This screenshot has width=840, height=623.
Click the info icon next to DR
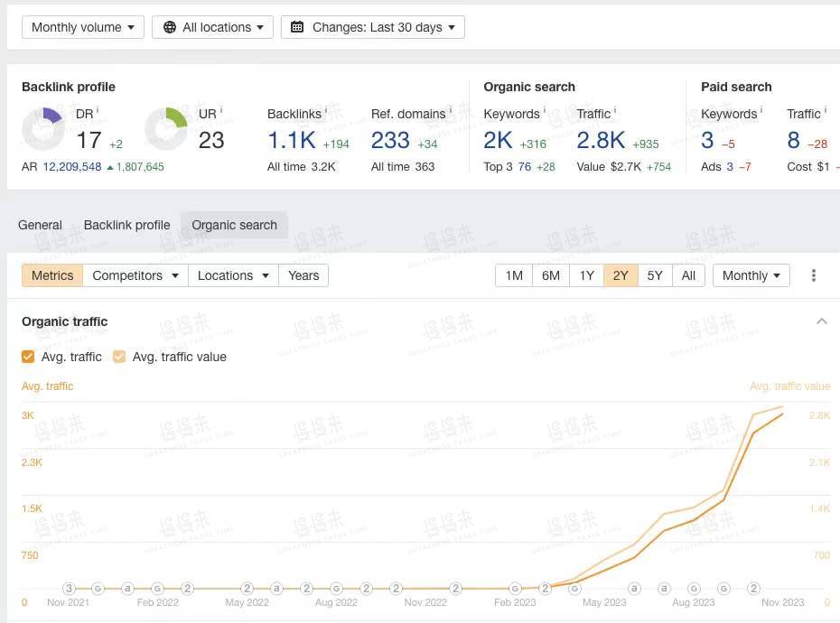click(x=98, y=111)
